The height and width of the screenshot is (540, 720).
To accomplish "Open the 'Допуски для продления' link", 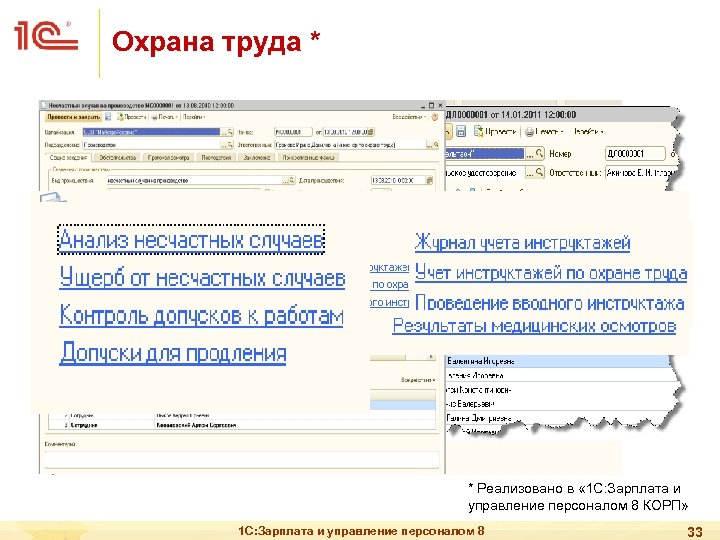I will [x=173, y=353].
